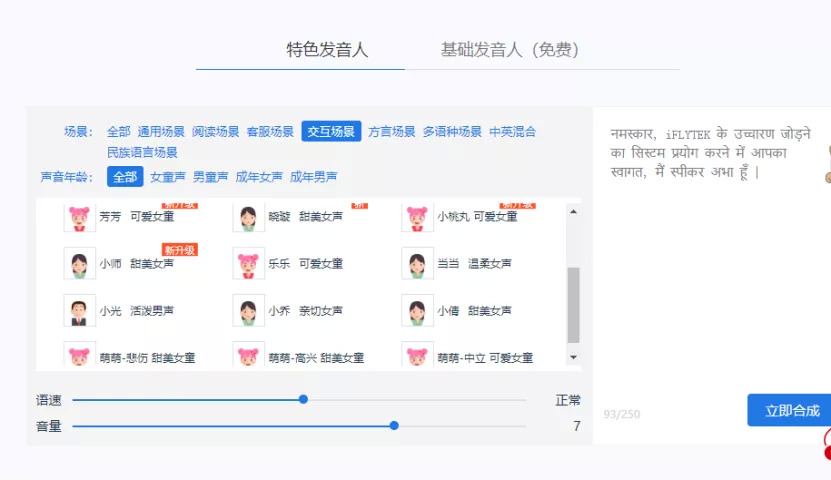Filter voice age by 女童声
Viewport: 831px width, 480px height.
(168, 177)
